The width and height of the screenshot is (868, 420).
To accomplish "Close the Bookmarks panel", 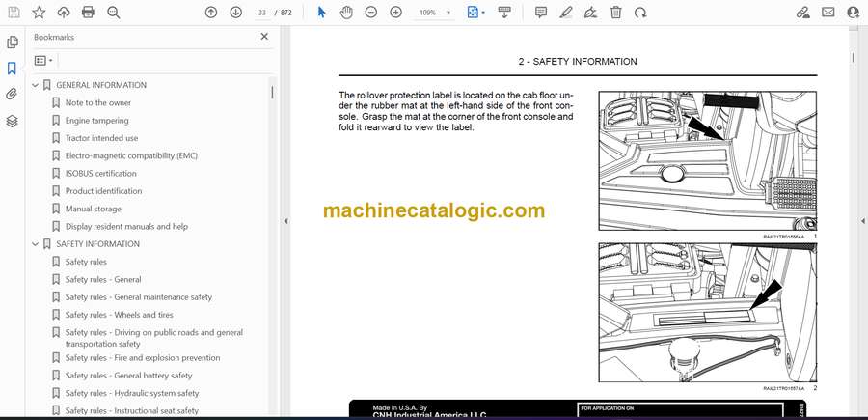I will coord(264,37).
